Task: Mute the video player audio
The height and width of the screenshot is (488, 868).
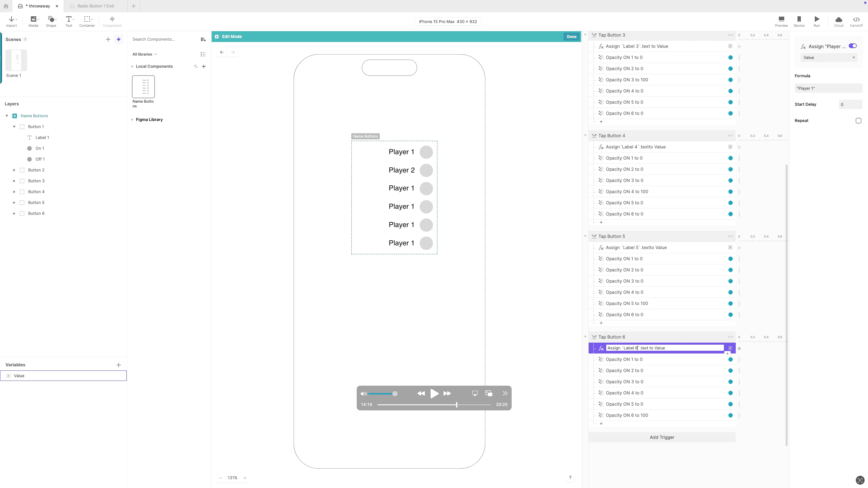Action: 363,393
